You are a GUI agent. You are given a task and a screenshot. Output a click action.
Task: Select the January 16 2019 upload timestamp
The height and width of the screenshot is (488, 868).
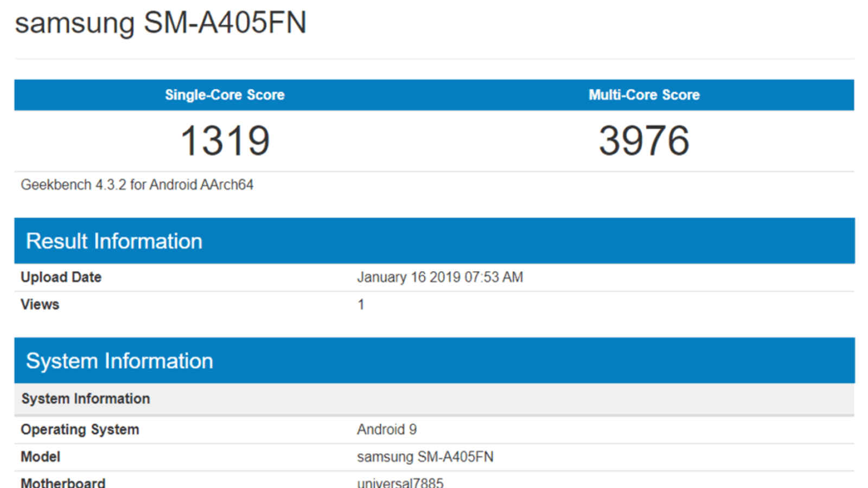(439, 277)
